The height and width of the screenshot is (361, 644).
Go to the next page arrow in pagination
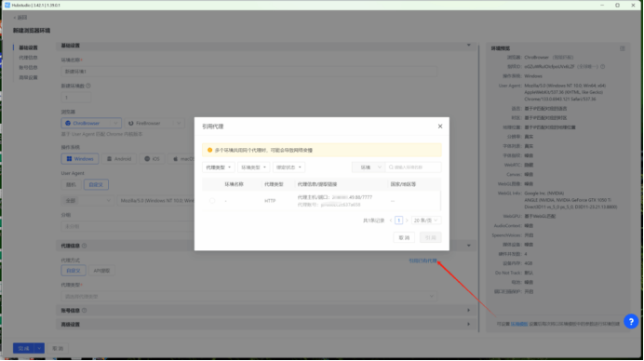click(407, 221)
